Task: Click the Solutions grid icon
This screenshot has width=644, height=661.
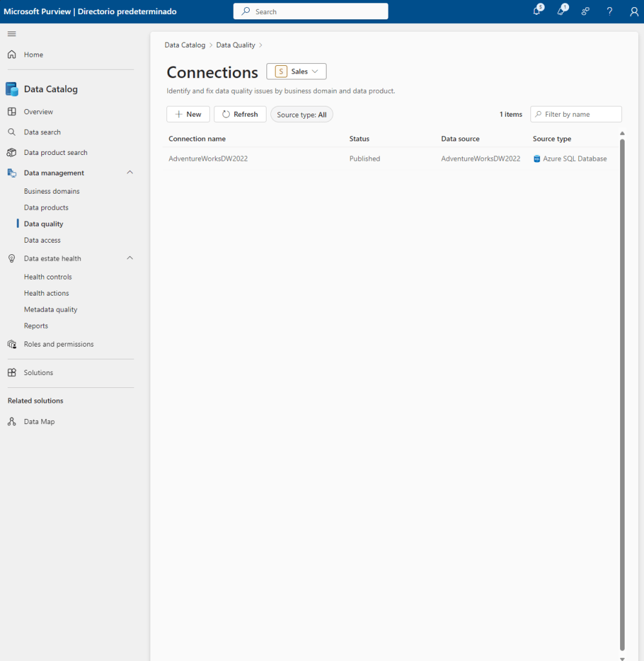Action: 12,372
